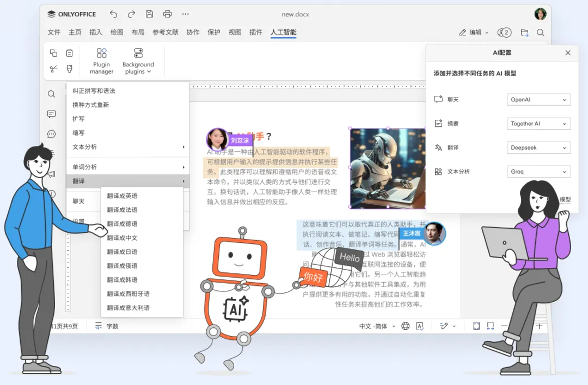Screen dimensions: 588x385
Task: Expand the 文本分析 submenu
Action: tap(128, 146)
